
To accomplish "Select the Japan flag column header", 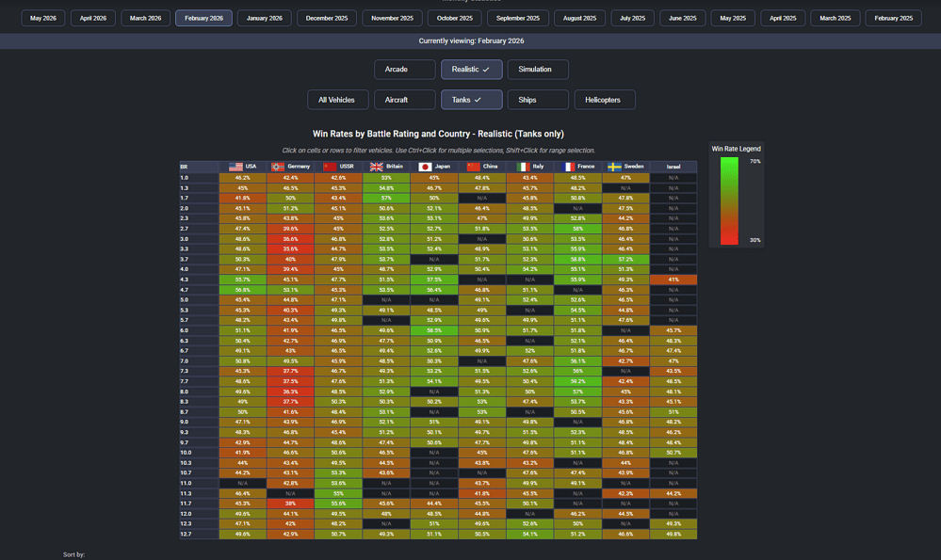I will (434, 167).
